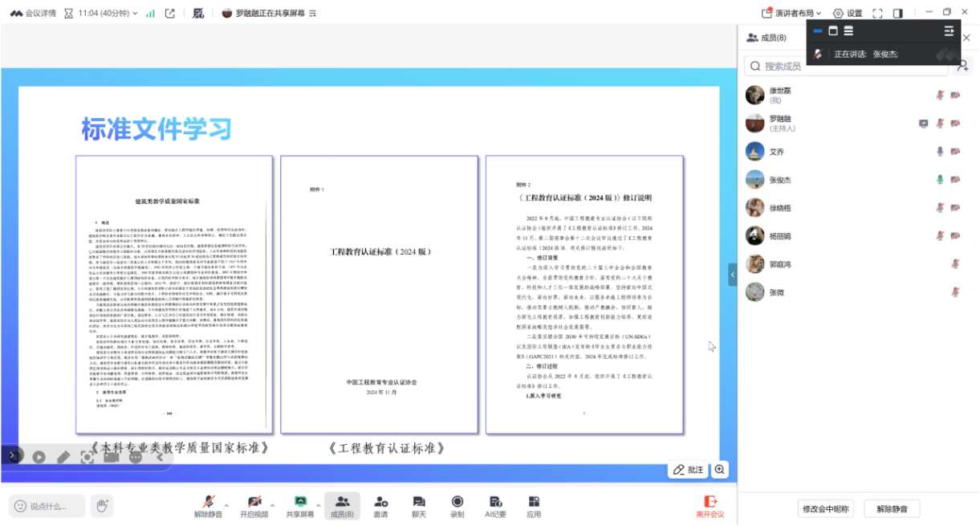This screenshot has width=980, height=526.
Task: Click the zoom-in magnifier beside 批注
Action: 720,470
